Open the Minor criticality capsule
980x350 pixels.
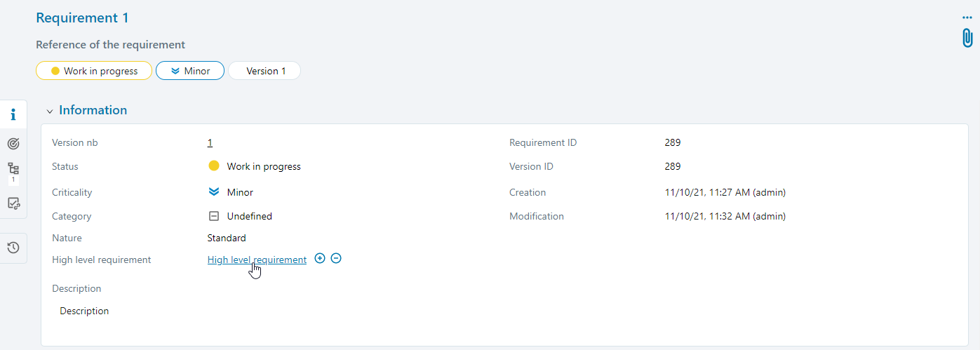coord(190,71)
